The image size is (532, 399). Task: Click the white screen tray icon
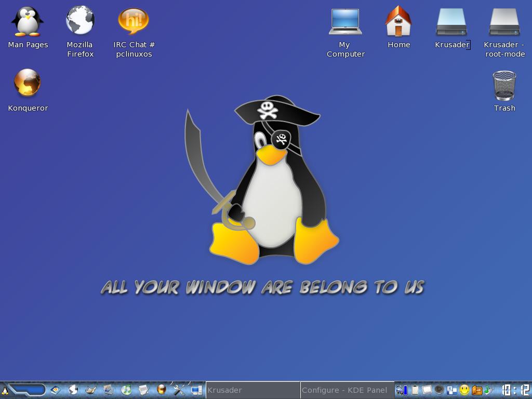[x=427, y=390]
